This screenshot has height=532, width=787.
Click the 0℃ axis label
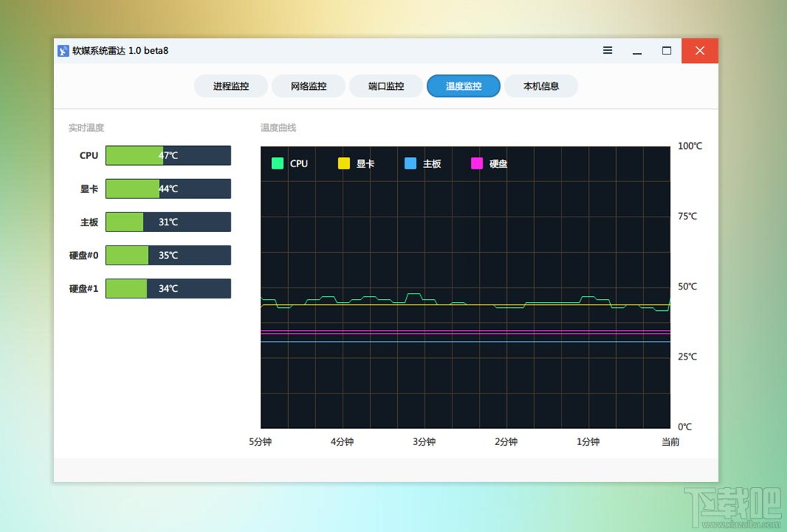(x=685, y=427)
